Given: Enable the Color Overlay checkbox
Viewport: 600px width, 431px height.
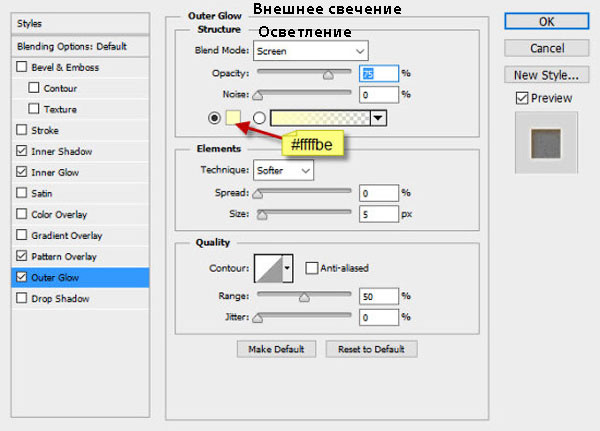Looking at the screenshot, I should pyautogui.click(x=21, y=214).
